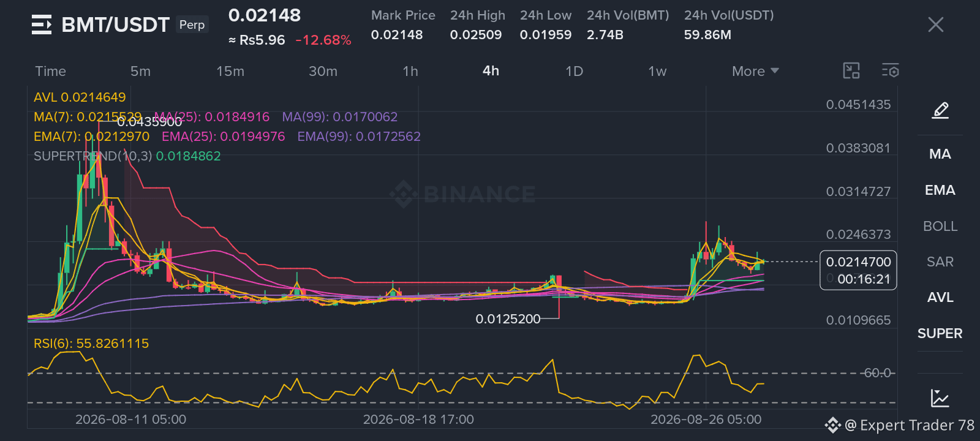Click the AVL 0.0214649 legend
Screen dimensions: 980x441
pyautogui.click(x=80, y=97)
